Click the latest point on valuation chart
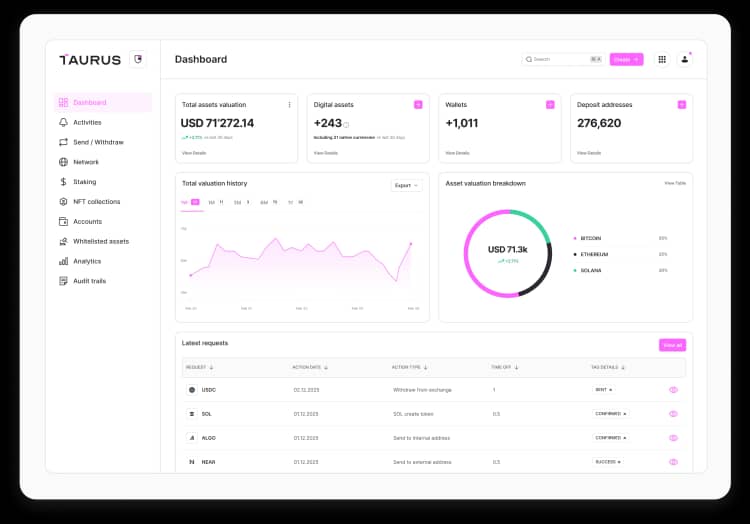The height and width of the screenshot is (524, 750). click(x=411, y=244)
